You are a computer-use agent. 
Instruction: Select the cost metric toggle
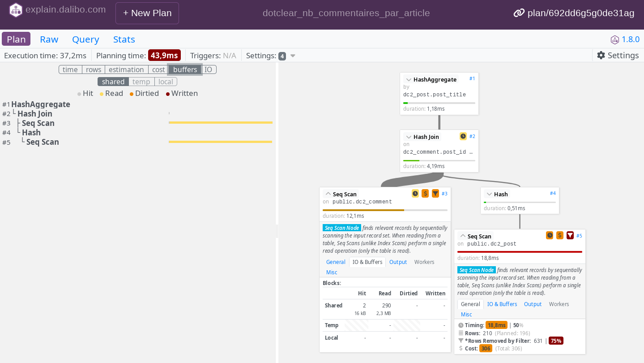pos(158,69)
